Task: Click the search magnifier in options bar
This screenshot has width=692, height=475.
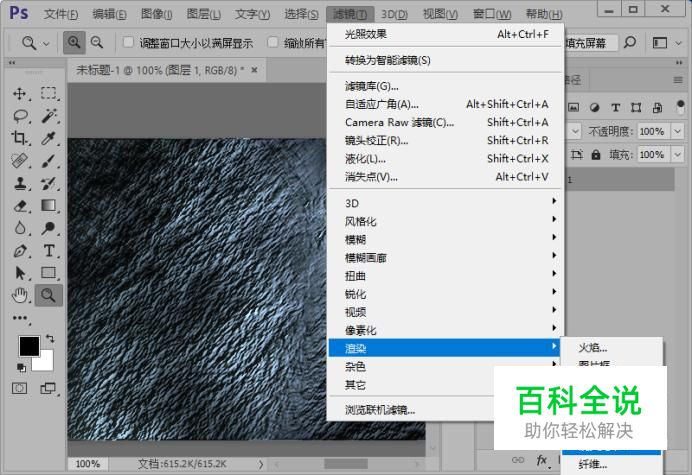Action: pyautogui.click(x=630, y=43)
